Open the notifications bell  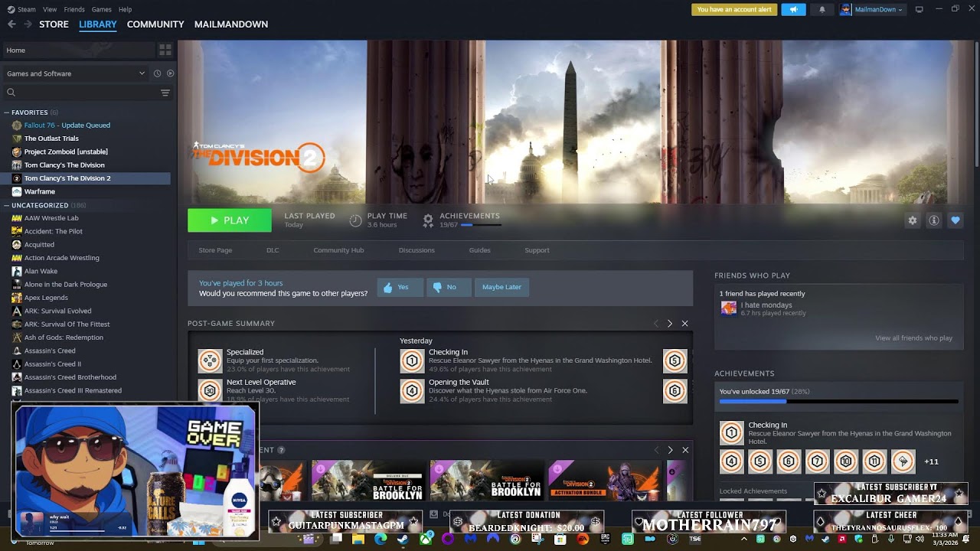[x=822, y=9]
